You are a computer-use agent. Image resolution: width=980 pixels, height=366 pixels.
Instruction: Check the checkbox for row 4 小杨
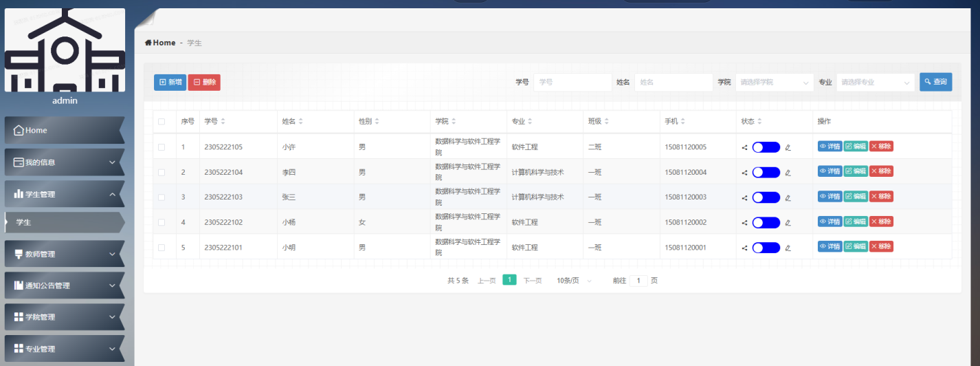[x=162, y=222]
